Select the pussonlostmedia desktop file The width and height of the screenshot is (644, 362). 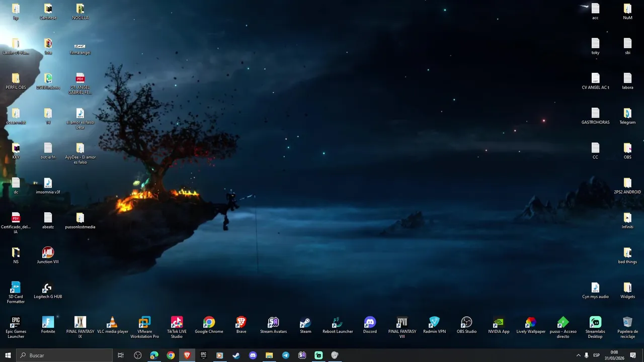pyautogui.click(x=80, y=221)
